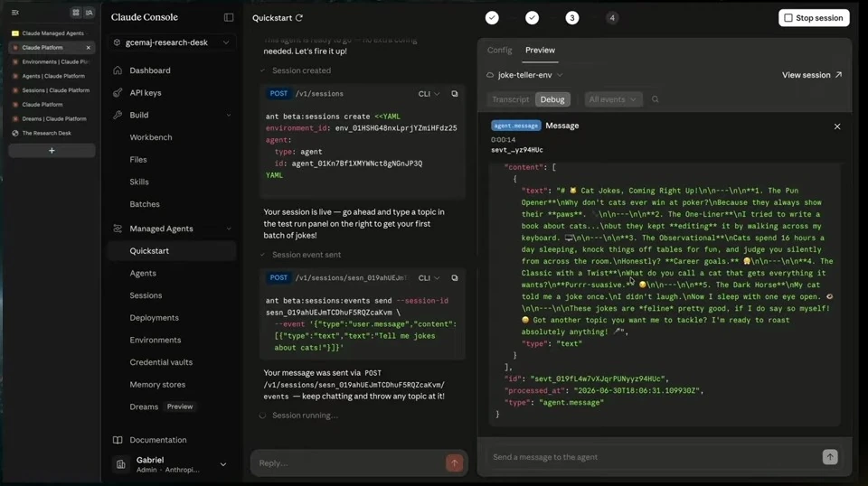868x486 pixels.
Task: Open Workbench in the sidebar
Action: [x=151, y=137]
